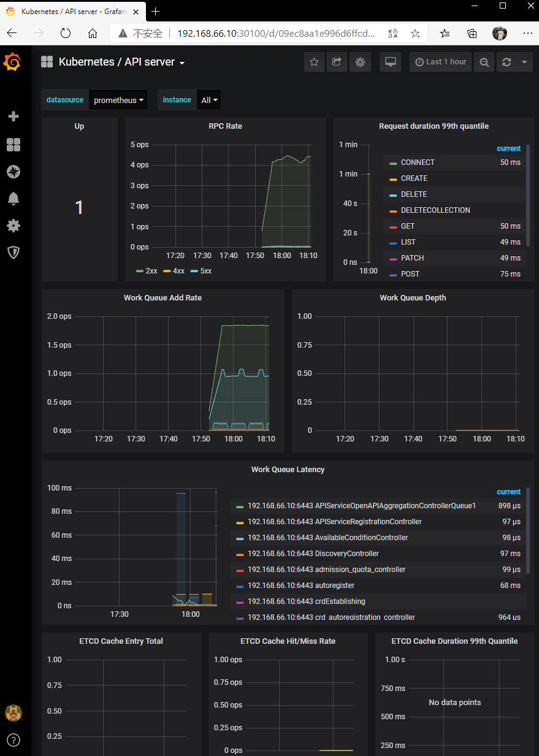Open the browser profile picture
The width and height of the screenshot is (539, 756).
pyautogui.click(x=500, y=33)
